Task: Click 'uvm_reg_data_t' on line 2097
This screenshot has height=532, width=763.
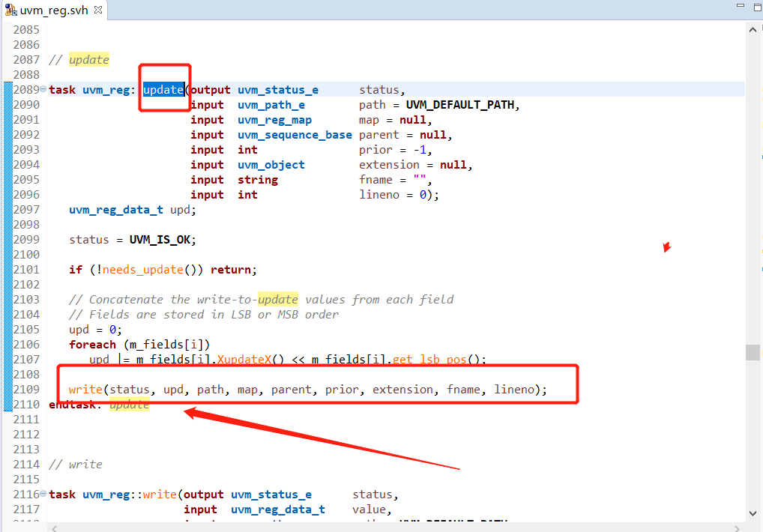Action: coord(116,210)
